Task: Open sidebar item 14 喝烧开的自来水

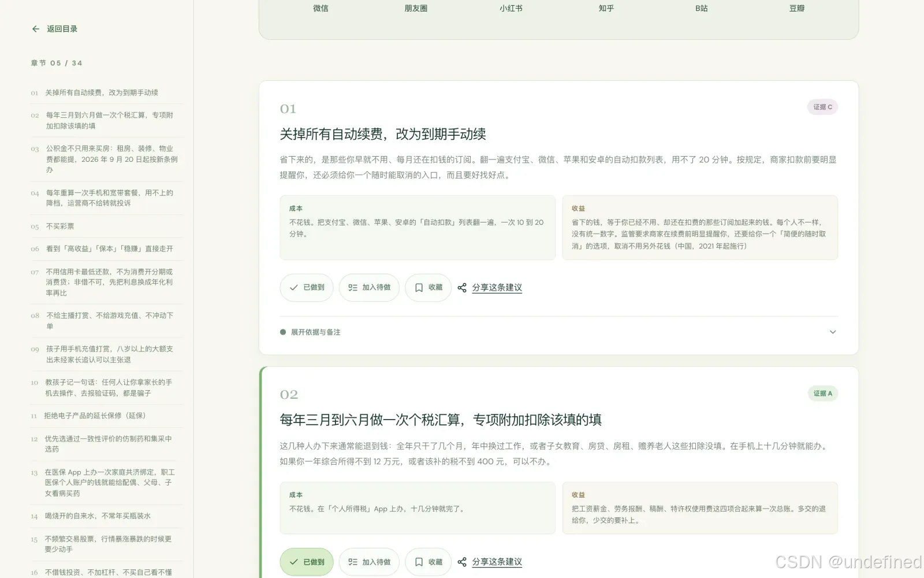Action: point(106,516)
